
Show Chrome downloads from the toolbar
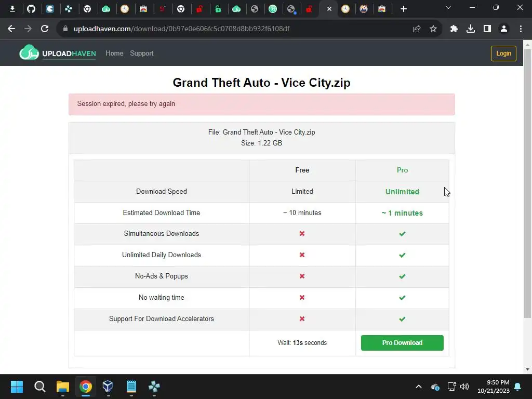[471, 29]
